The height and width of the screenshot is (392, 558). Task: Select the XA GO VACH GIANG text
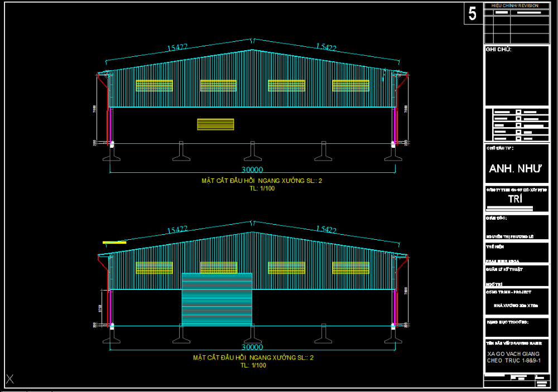tap(513, 354)
